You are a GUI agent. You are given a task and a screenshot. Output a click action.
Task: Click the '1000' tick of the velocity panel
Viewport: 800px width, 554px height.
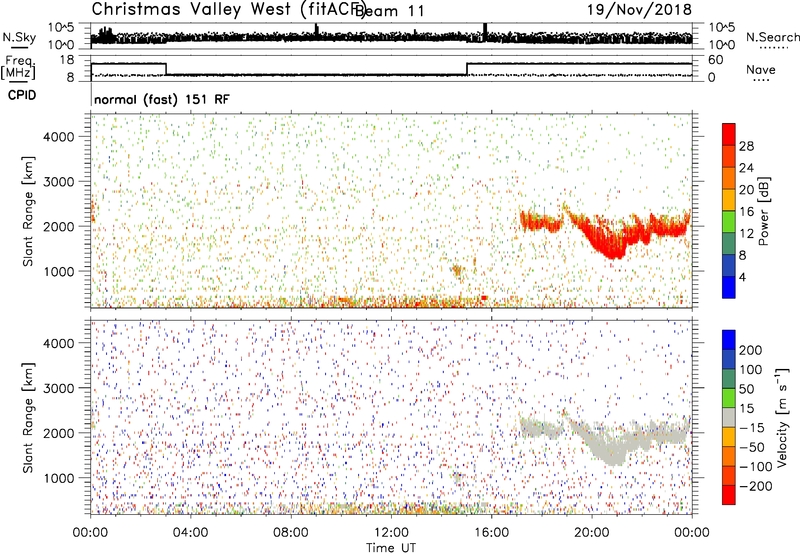(58, 478)
